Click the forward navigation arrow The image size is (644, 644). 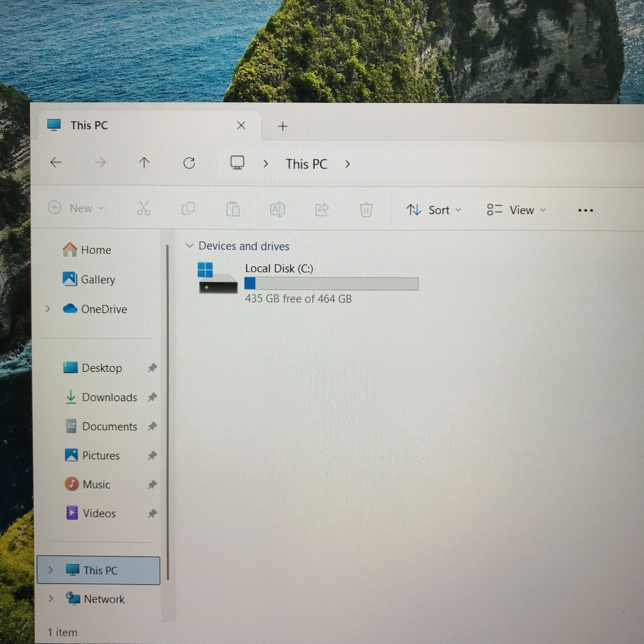[100, 163]
